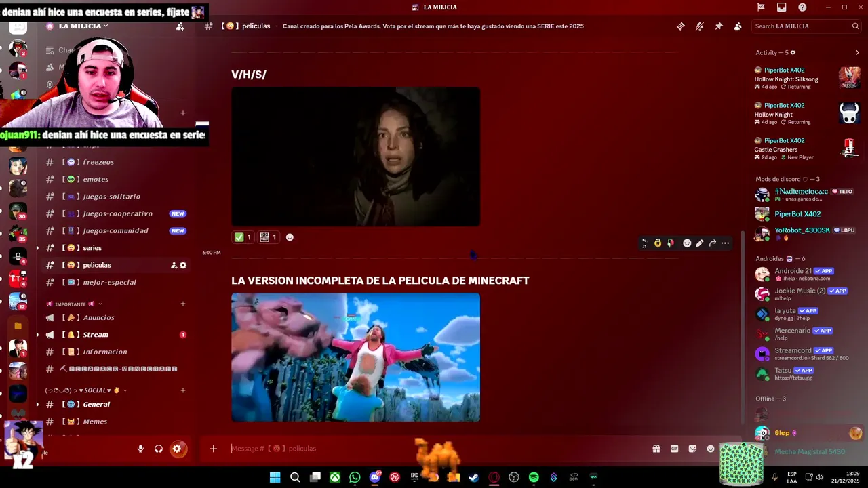Viewport: 868px width, 488px height.
Task: Open User Settings gear icon
Action: click(x=177, y=449)
